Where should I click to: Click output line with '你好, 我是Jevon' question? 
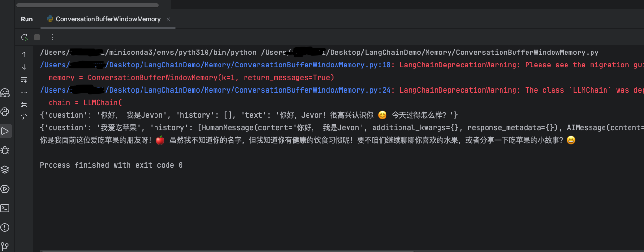[x=249, y=115]
